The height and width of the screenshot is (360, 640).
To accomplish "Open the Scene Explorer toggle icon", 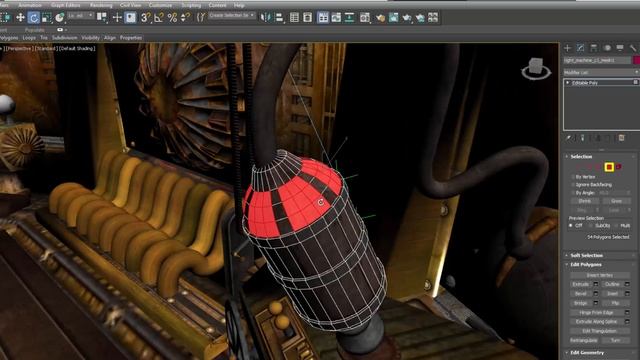I will [294, 18].
